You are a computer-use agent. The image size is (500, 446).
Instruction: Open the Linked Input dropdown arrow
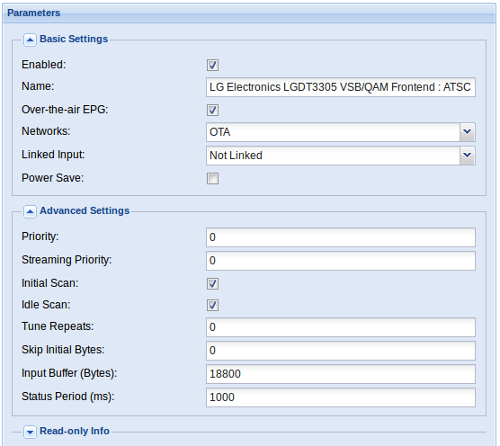tap(467, 155)
